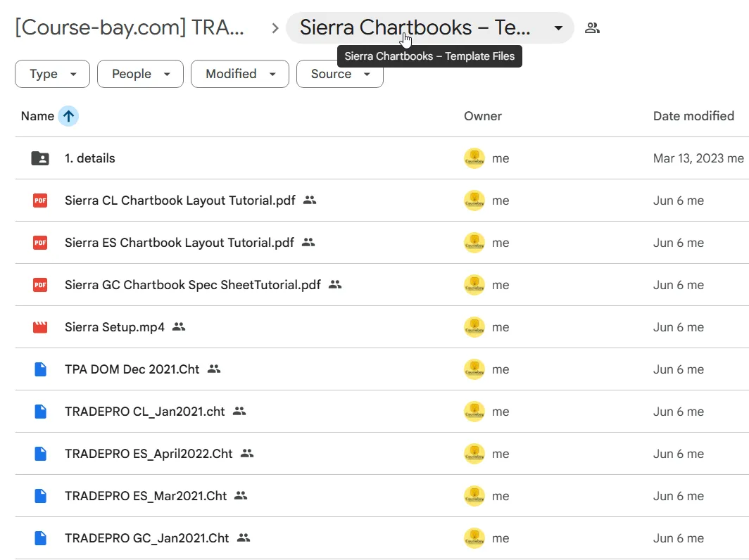Click shared icon beside TPA DOM Dec 2021.Cht
749x560 pixels.
point(213,369)
